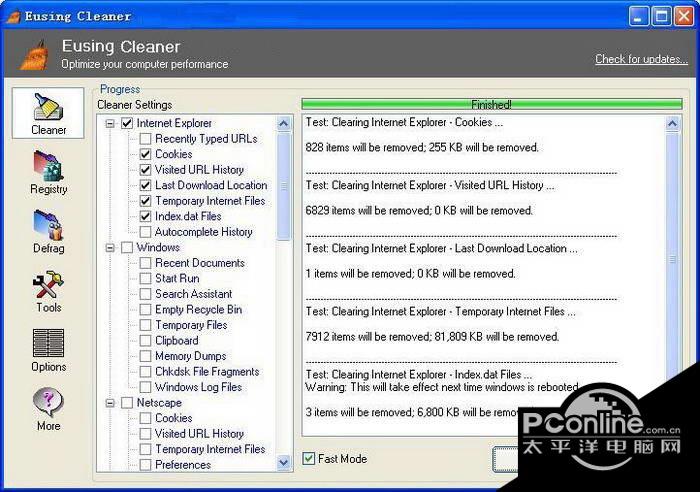Open the Cleaner section icon
The image size is (700, 492).
tap(48, 113)
